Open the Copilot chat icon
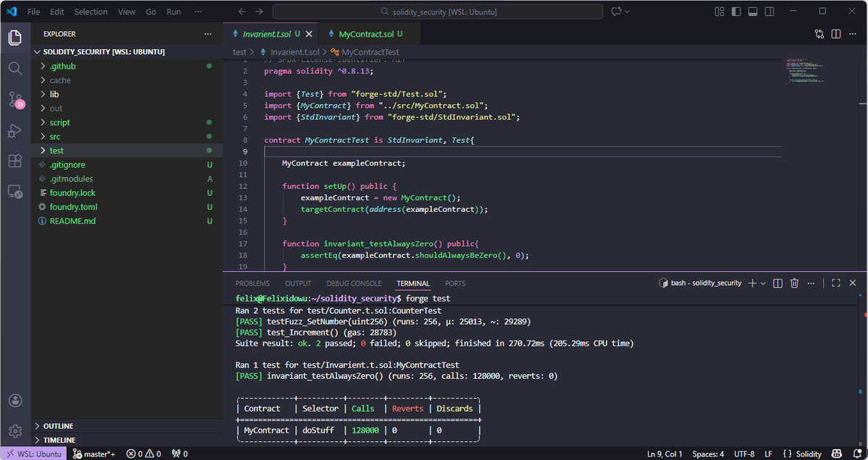868x460 pixels. pyautogui.click(x=616, y=12)
